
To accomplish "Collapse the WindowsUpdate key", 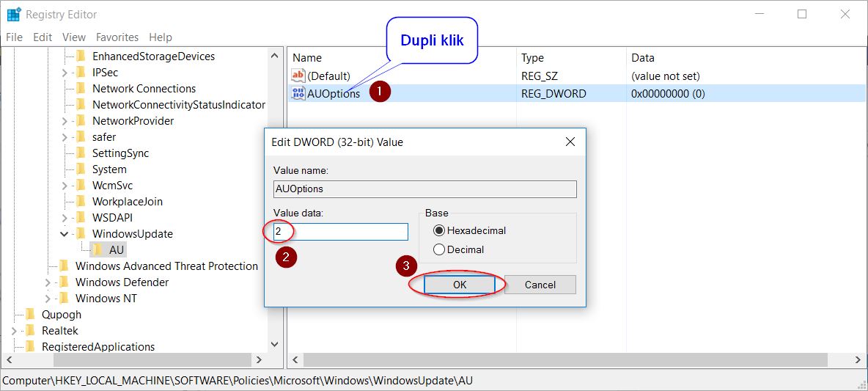I will point(65,234).
